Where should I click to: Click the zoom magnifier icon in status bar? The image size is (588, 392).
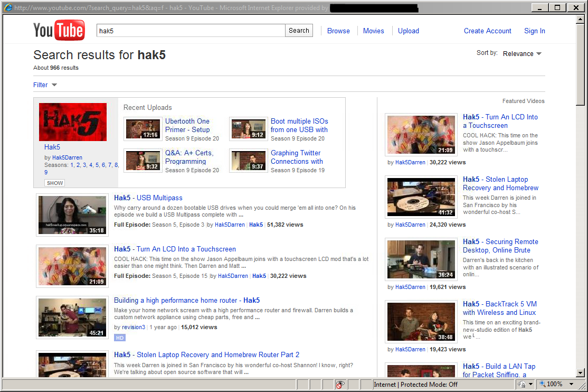[542, 384]
